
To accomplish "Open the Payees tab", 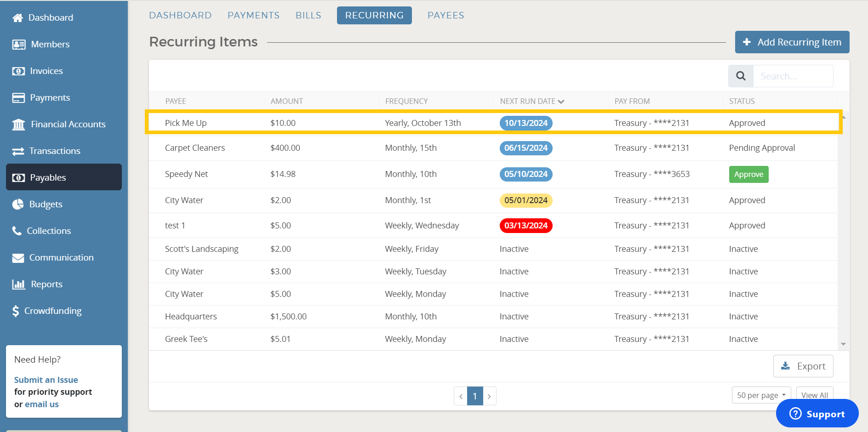I will 445,15.
